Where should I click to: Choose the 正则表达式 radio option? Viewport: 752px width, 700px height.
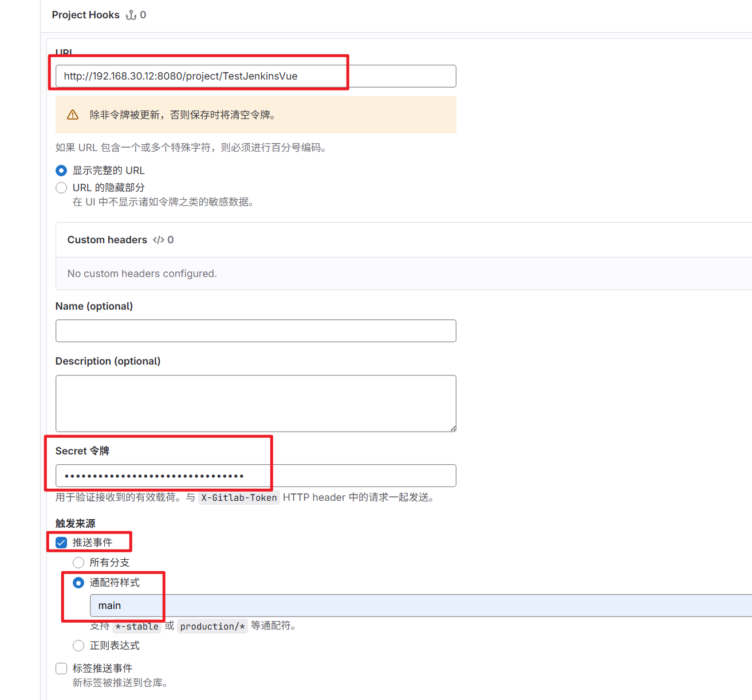click(78, 646)
